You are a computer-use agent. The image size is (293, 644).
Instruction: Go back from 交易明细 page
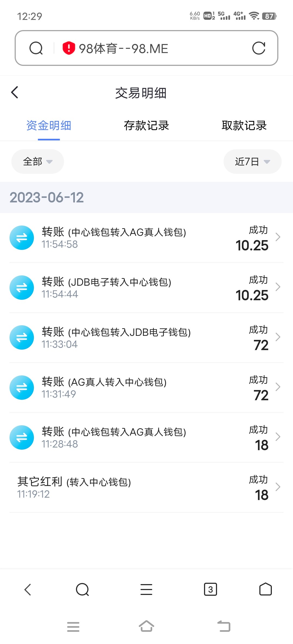[15, 92]
